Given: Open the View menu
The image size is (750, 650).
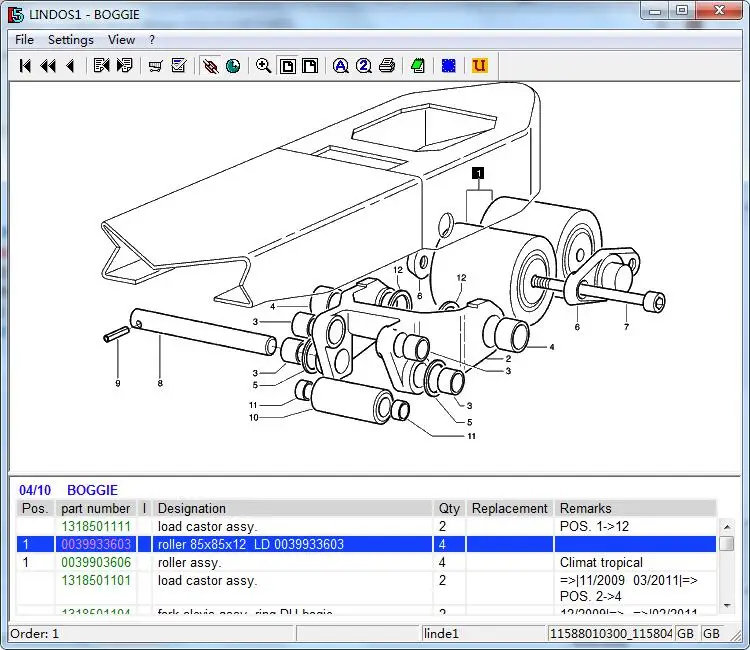Looking at the screenshot, I should click(x=121, y=40).
